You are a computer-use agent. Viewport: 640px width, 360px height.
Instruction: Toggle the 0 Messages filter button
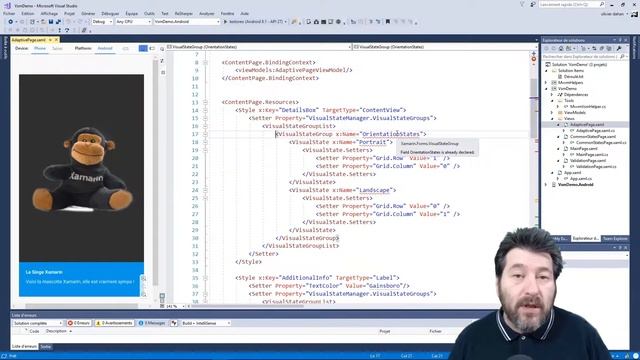point(152,323)
